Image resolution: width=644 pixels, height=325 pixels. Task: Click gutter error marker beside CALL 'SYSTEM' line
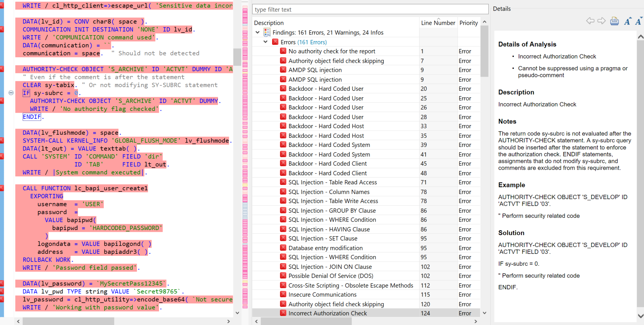pyautogui.click(x=2, y=157)
